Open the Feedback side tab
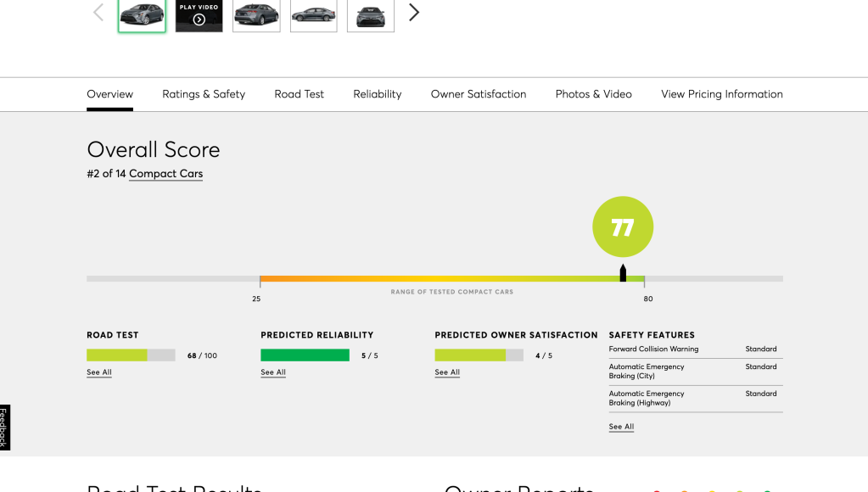Image resolution: width=868 pixels, height=492 pixels. click(x=4, y=428)
